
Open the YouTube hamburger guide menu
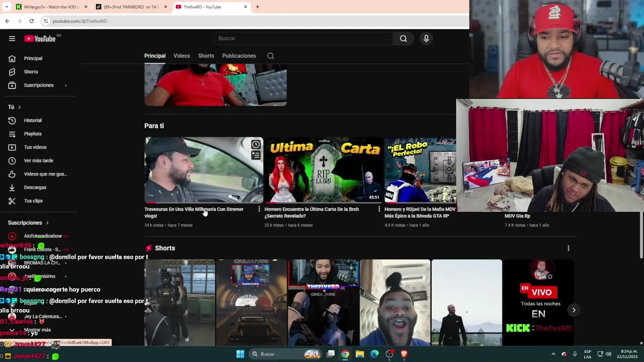[12, 39]
